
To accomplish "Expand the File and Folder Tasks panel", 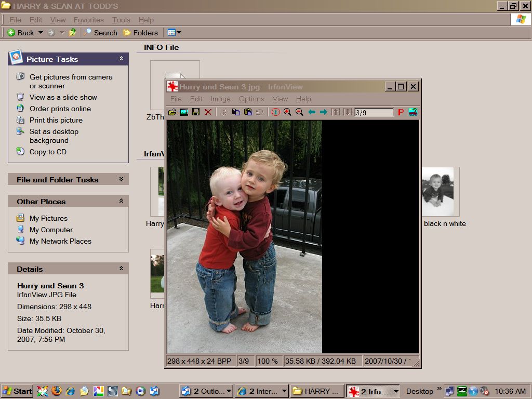I will click(x=121, y=179).
